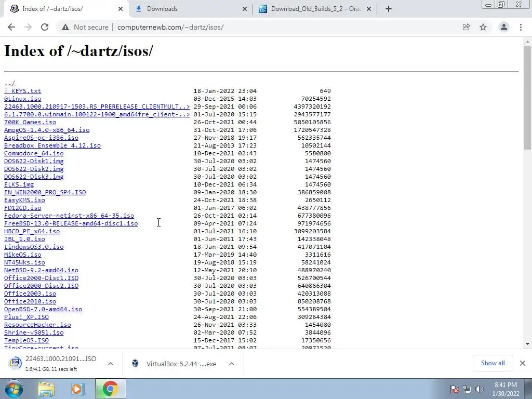Click LindowsOS3.0.iso link
This screenshot has height=399, width=532.
[34, 247]
